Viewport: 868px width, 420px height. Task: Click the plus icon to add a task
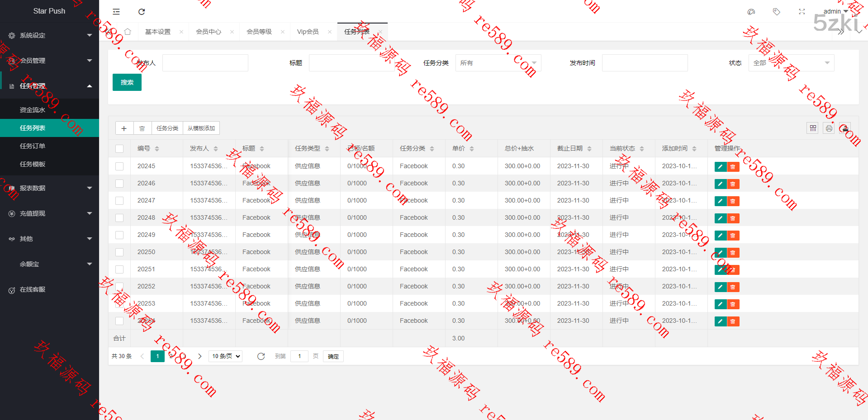pos(124,128)
